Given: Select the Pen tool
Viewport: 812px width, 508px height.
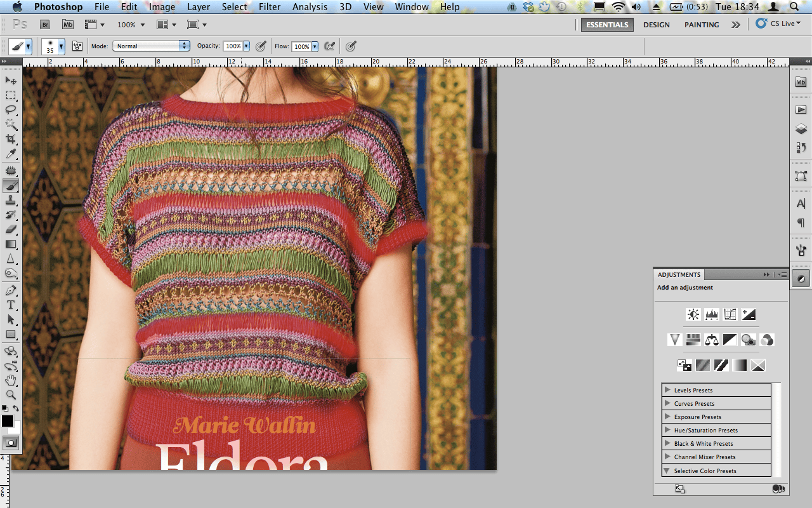Looking at the screenshot, I should [x=11, y=291].
